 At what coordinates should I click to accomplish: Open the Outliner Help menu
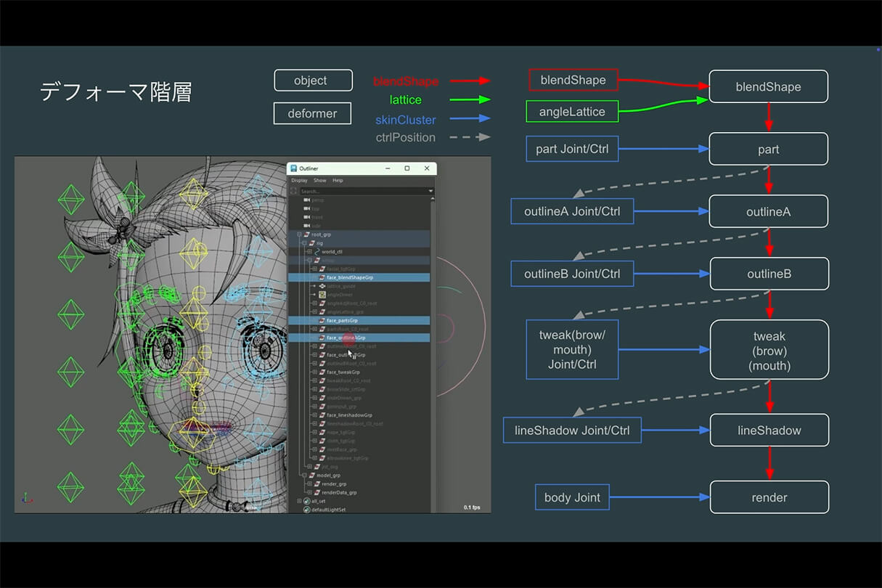tap(338, 180)
